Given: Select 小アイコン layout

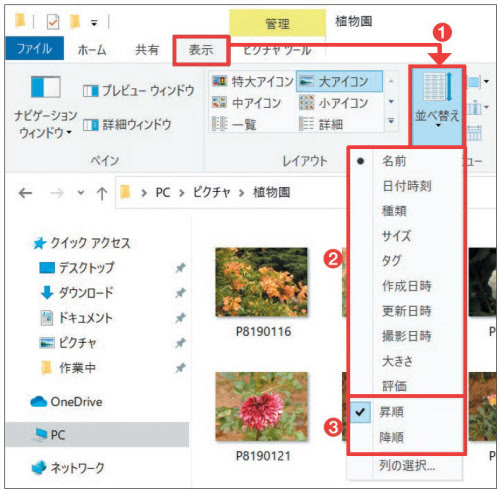Looking at the screenshot, I should (333, 103).
